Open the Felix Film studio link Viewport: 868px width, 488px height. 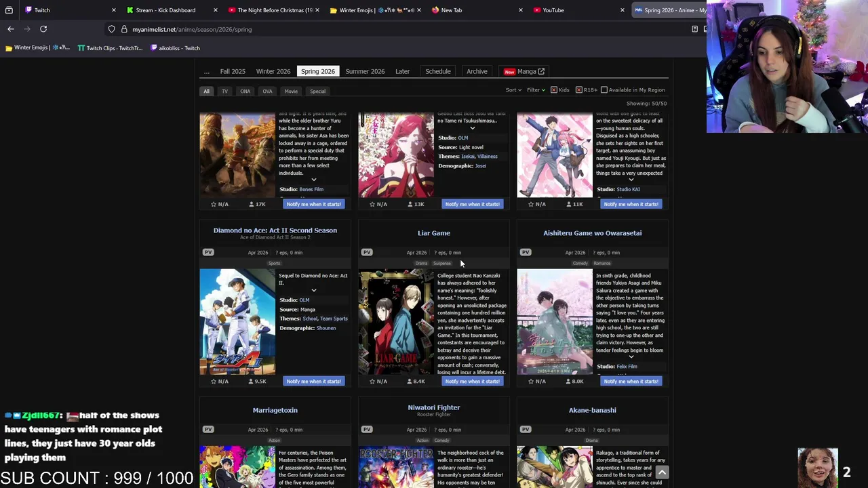point(627,366)
